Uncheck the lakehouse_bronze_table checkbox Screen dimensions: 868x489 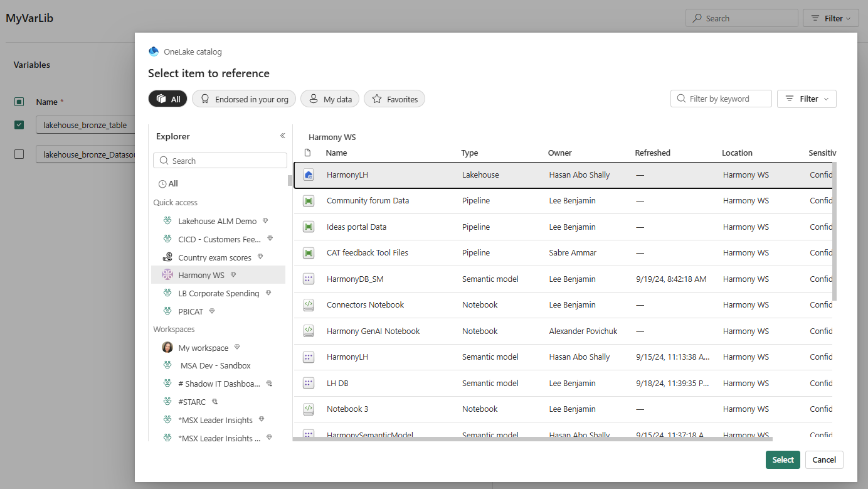[x=19, y=125]
